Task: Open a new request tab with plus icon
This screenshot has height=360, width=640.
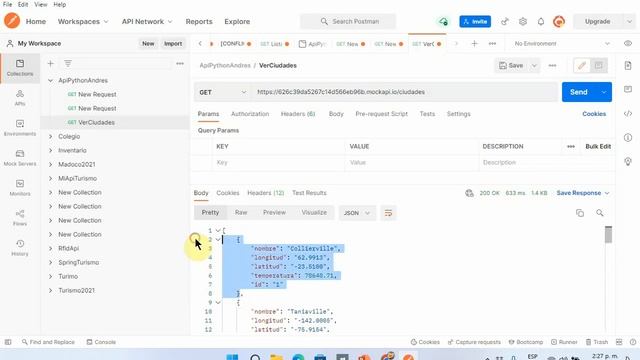Action: point(474,43)
